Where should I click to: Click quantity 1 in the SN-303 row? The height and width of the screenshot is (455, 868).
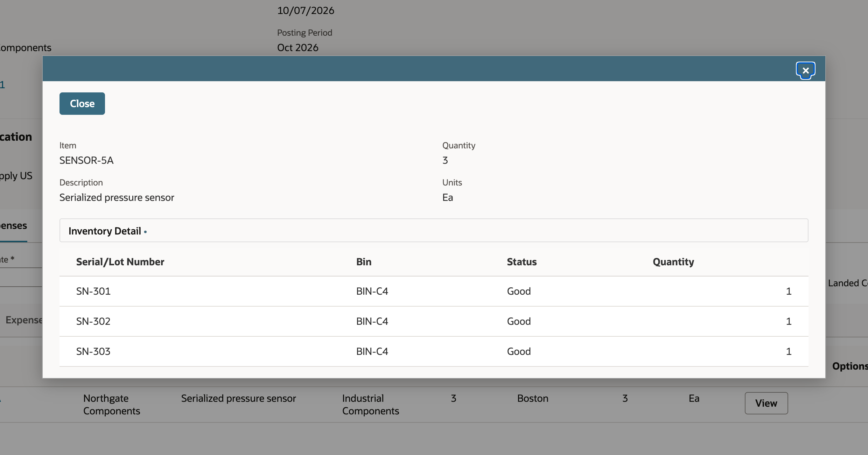(789, 351)
